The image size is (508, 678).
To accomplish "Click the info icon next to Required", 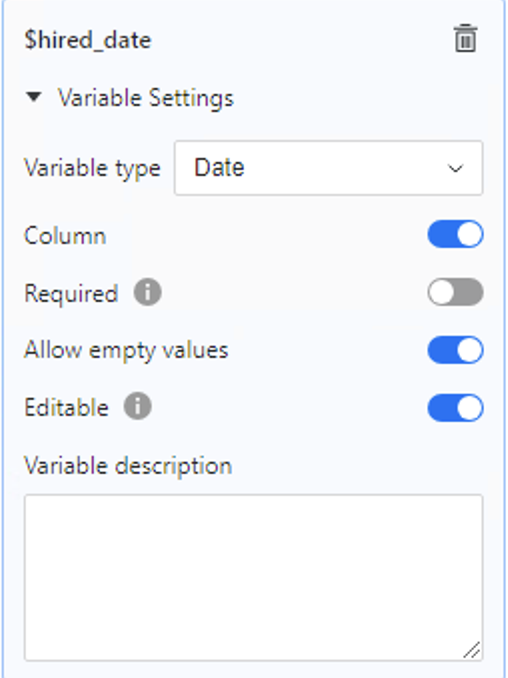I will (147, 292).
